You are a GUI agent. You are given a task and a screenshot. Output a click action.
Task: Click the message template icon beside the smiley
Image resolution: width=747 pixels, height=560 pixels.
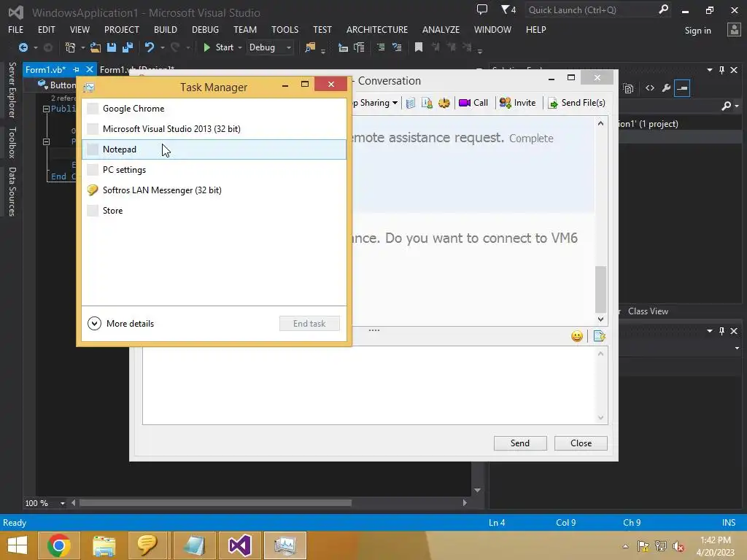tap(599, 336)
